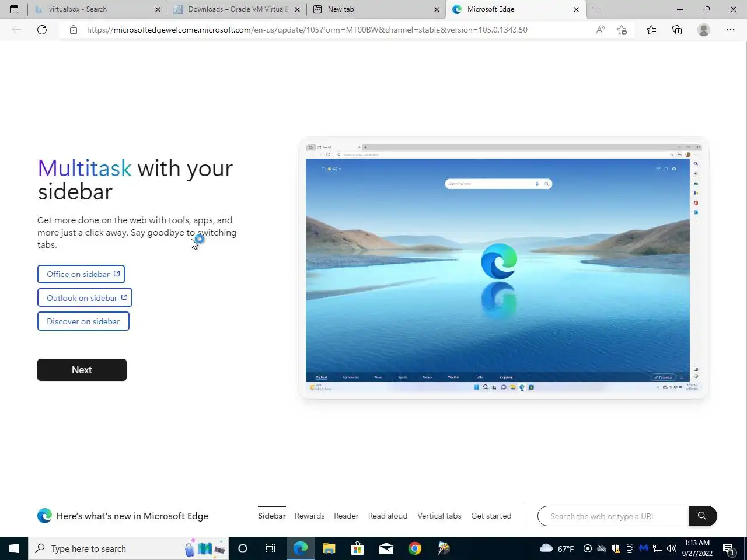Open the tab actions menu icon
Viewport: 747px width, 560px height.
pyautogui.click(x=14, y=9)
